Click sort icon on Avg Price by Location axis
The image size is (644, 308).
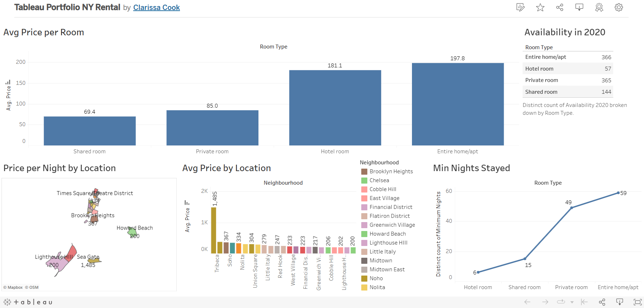187,202
